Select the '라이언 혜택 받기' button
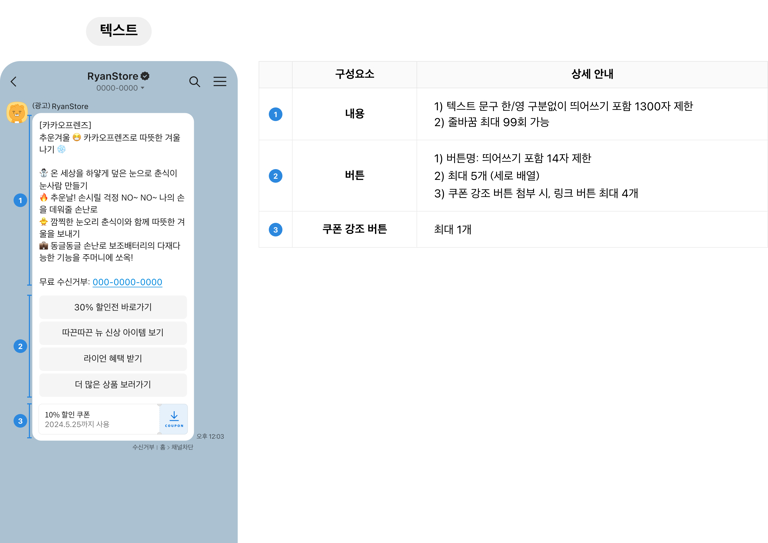This screenshot has height=543, width=768. pos(113,359)
